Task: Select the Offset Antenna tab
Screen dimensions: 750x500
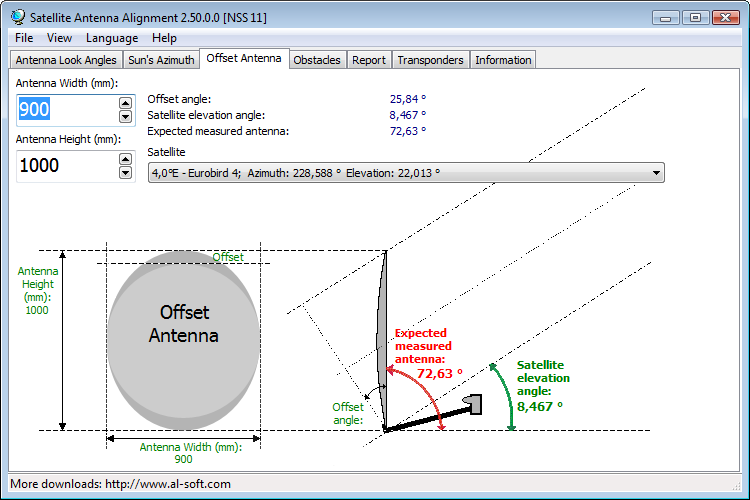Action: coord(244,59)
